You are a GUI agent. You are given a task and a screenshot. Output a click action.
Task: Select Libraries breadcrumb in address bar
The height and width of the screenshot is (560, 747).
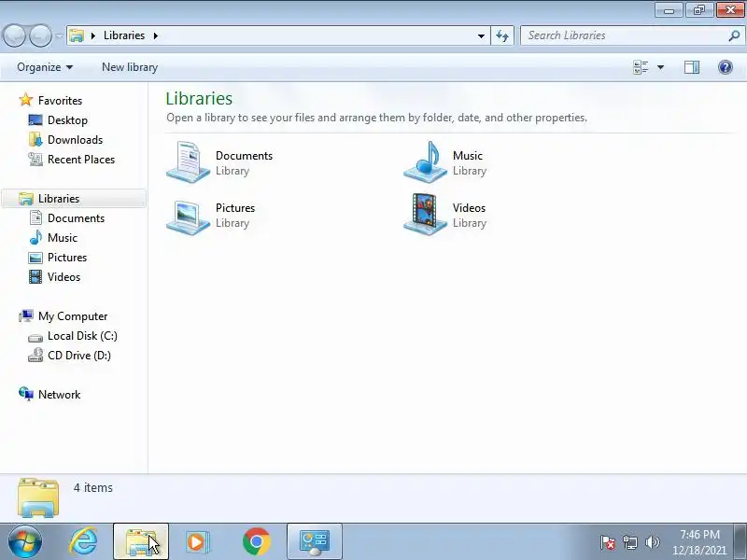pos(124,35)
